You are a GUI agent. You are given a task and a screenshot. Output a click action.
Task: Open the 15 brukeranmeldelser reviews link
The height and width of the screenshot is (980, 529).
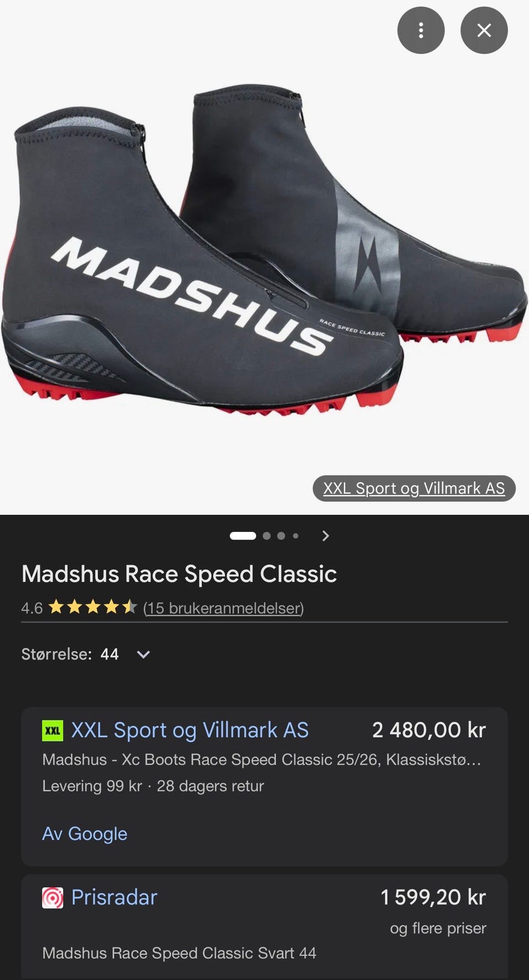[223, 608]
